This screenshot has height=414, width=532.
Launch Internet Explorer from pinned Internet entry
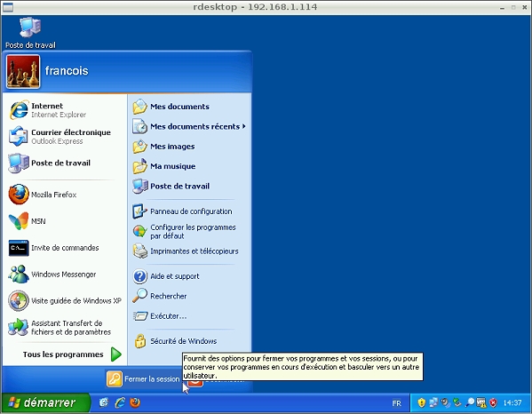(x=64, y=110)
